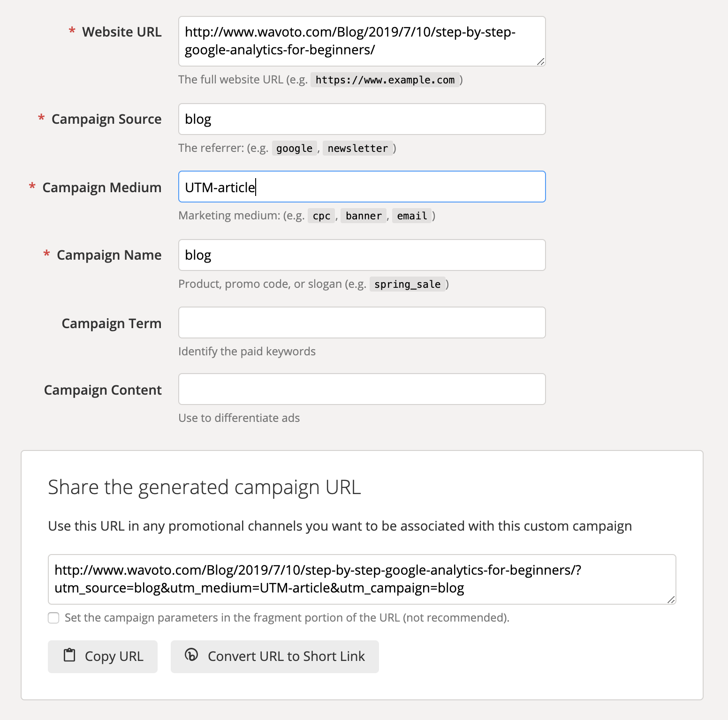Click the Campaign Name label
Screen dimensions: 728x720
click(109, 255)
